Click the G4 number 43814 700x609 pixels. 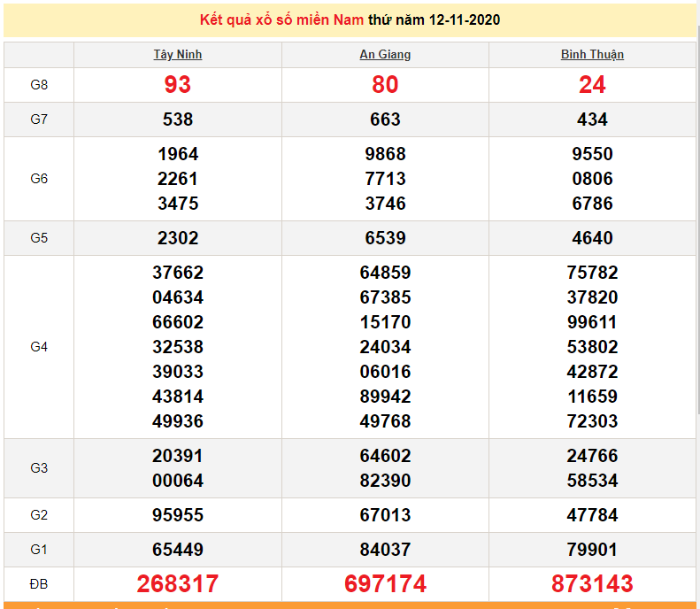(x=178, y=397)
